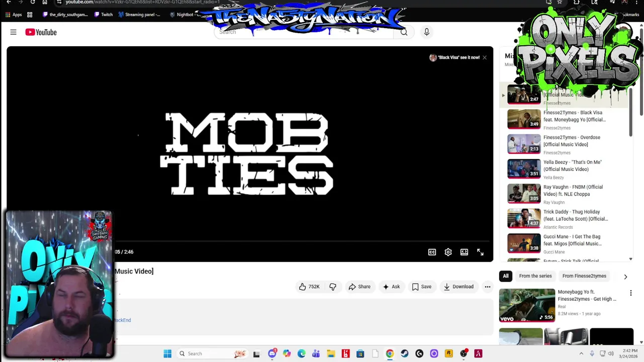Screen dimensions: 644x362
Task: Ask about this video with the Ask button
Action: point(391,287)
